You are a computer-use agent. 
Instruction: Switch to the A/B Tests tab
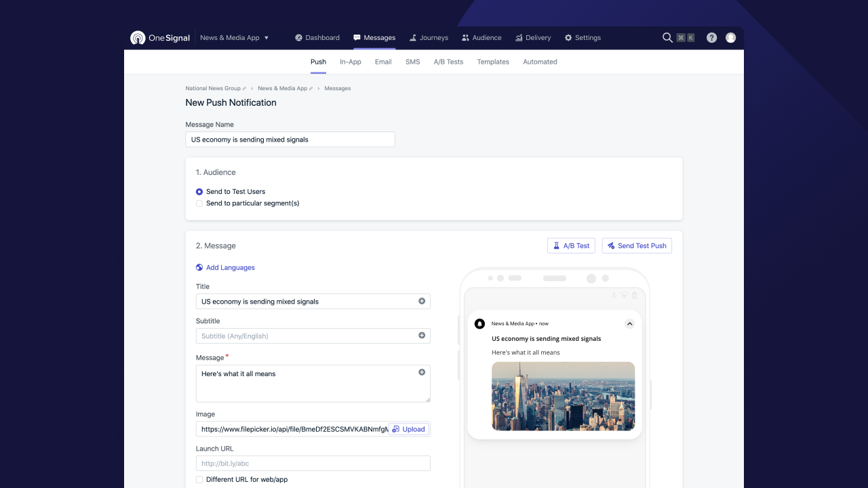click(448, 62)
